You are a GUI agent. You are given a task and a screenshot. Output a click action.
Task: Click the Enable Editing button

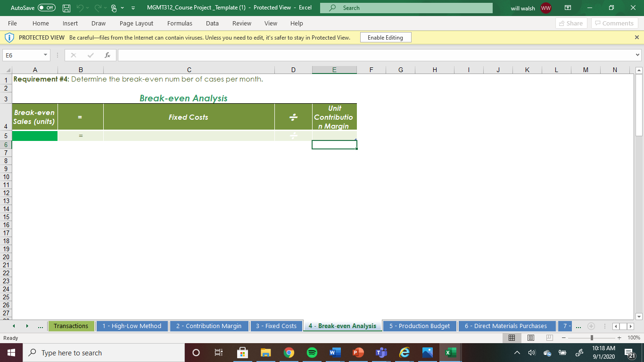point(386,37)
